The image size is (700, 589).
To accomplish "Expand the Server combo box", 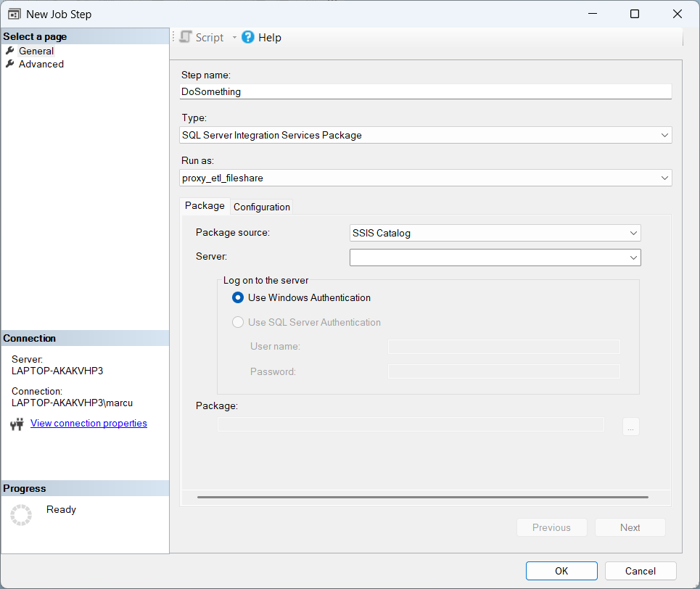I will point(633,258).
